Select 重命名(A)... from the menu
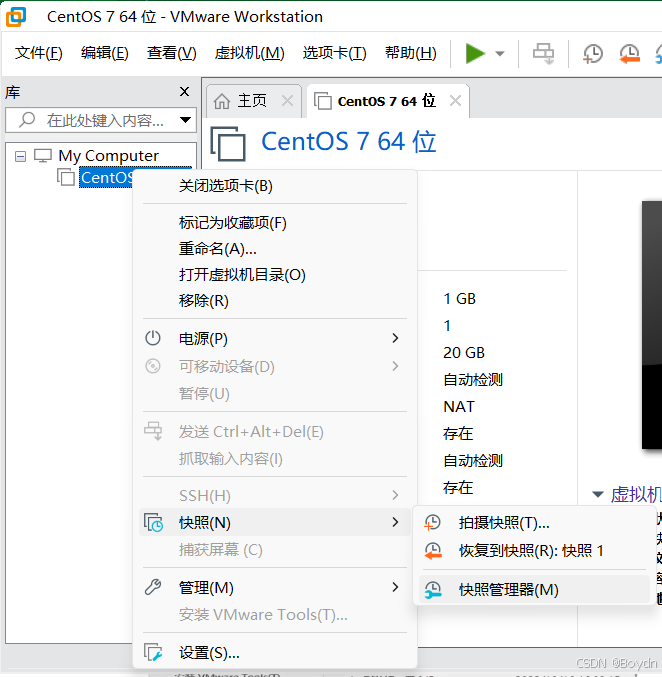662x677 pixels. point(275,249)
